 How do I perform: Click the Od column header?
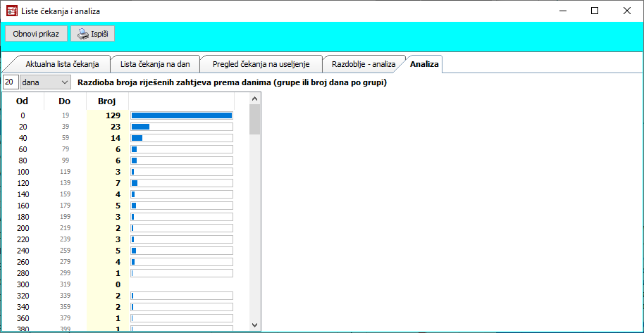pos(22,101)
